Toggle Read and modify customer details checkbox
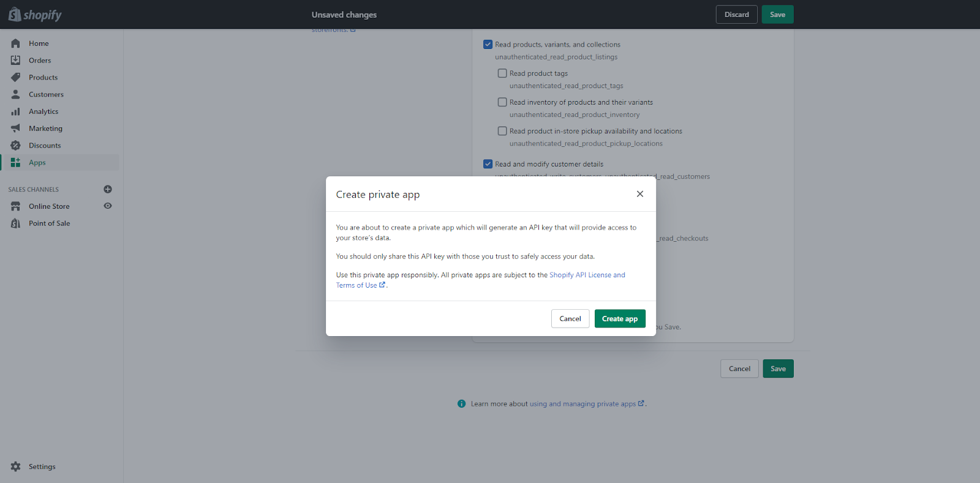The height and width of the screenshot is (483, 980). pyautogui.click(x=488, y=164)
